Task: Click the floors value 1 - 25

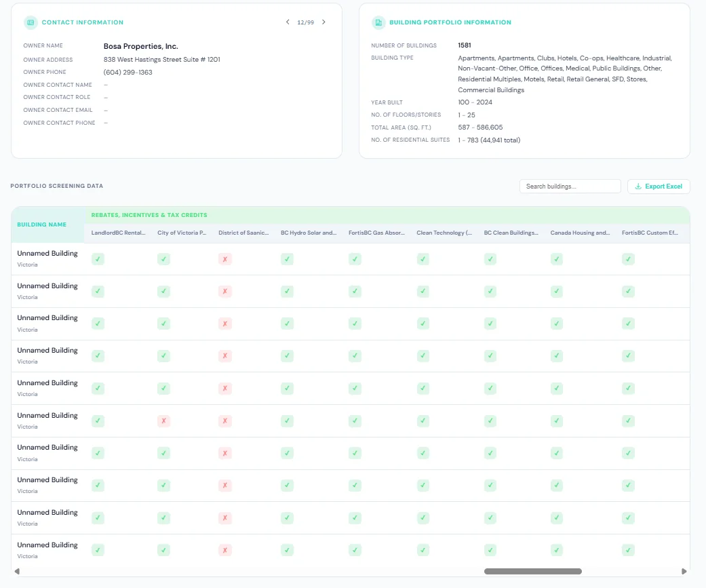Action: (x=467, y=115)
